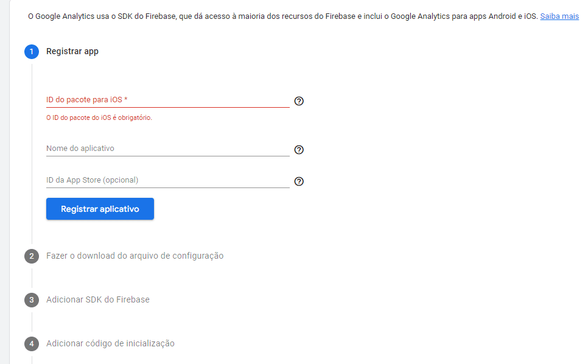Open help for the "Nome do aplicativo" field

(299, 150)
